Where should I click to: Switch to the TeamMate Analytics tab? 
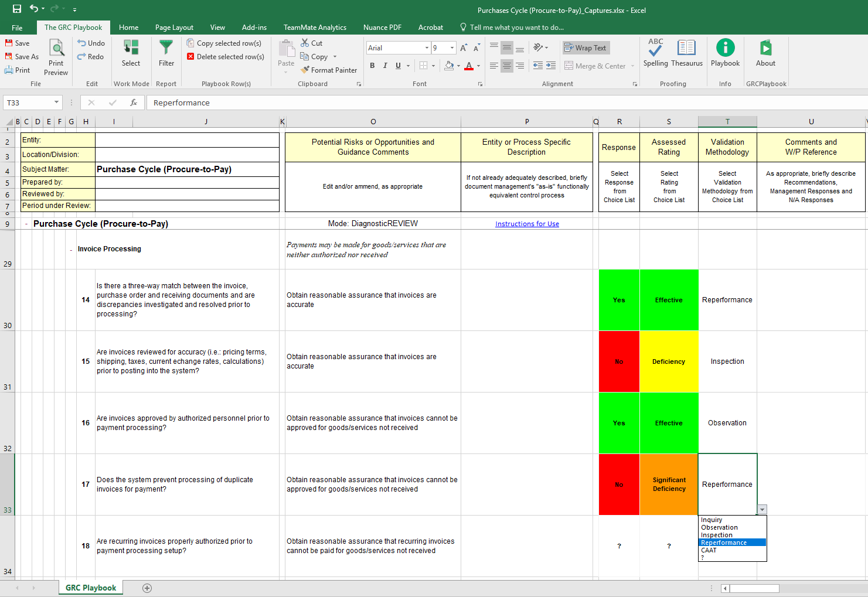click(x=315, y=28)
